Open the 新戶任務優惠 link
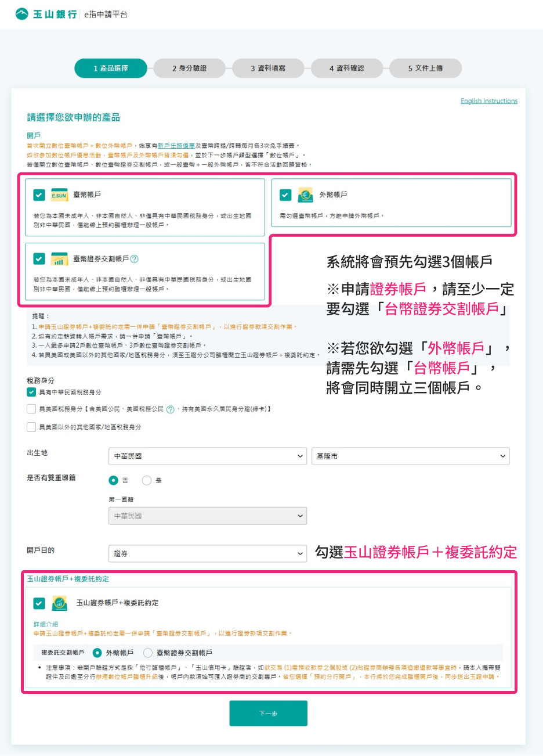Viewport: 543px width, 756px height. tap(176, 146)
